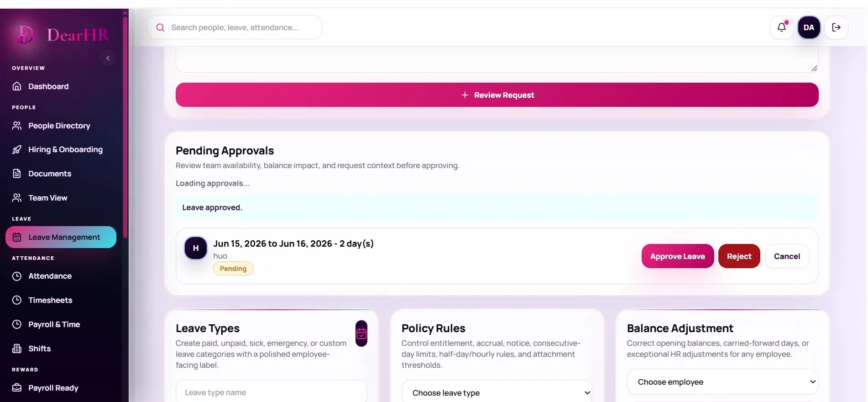Click the Dashboard home icon
The image size is (868, 402).
click(17, 86)
